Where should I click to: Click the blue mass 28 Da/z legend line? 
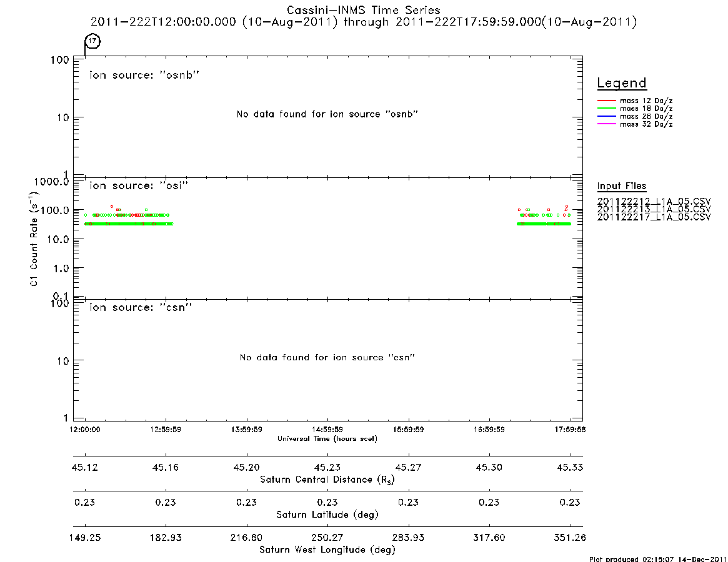point(606,116)
